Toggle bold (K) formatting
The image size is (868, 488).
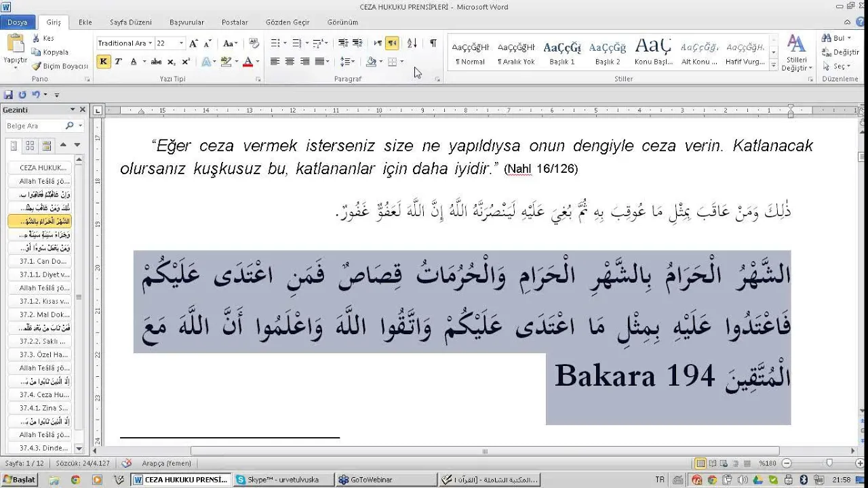pos(103,62)
